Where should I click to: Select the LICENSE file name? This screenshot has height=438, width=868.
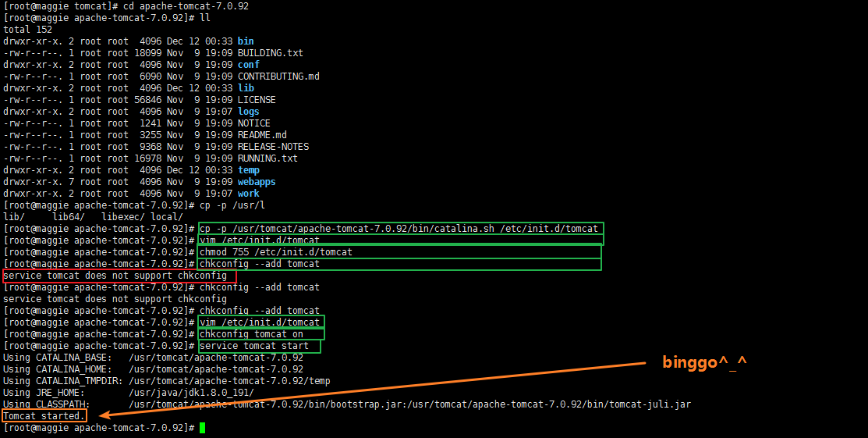click(257, 100)
